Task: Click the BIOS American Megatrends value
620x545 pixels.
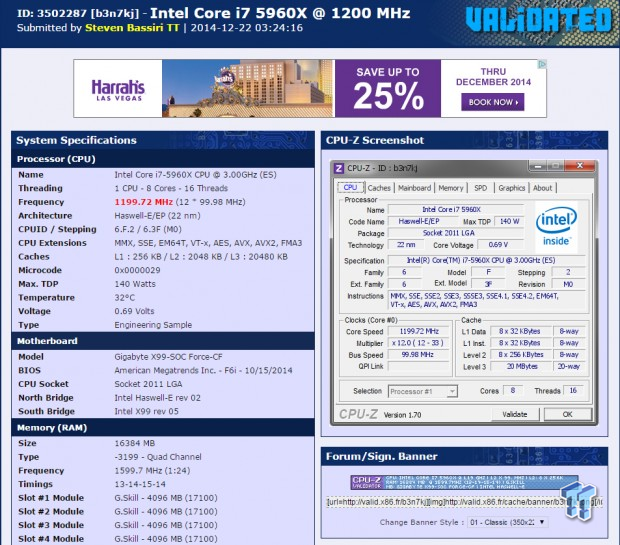Action: tap(203, 371)
